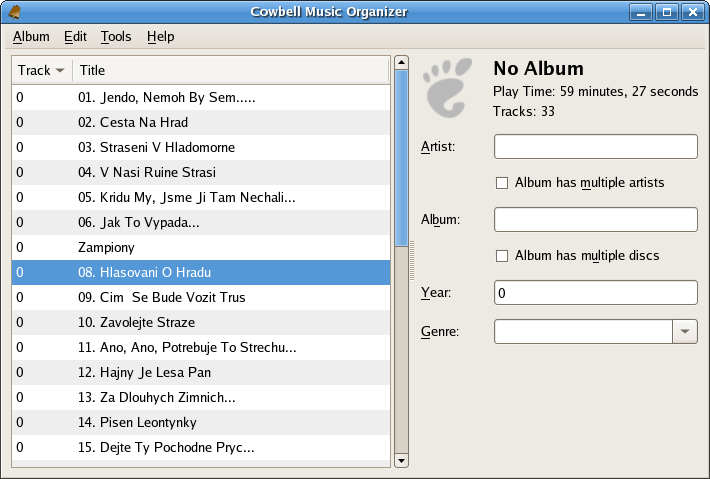Select track 02. Cesta Na Hrad
Screen dimensions: 710x479
[x=201, y=122]
